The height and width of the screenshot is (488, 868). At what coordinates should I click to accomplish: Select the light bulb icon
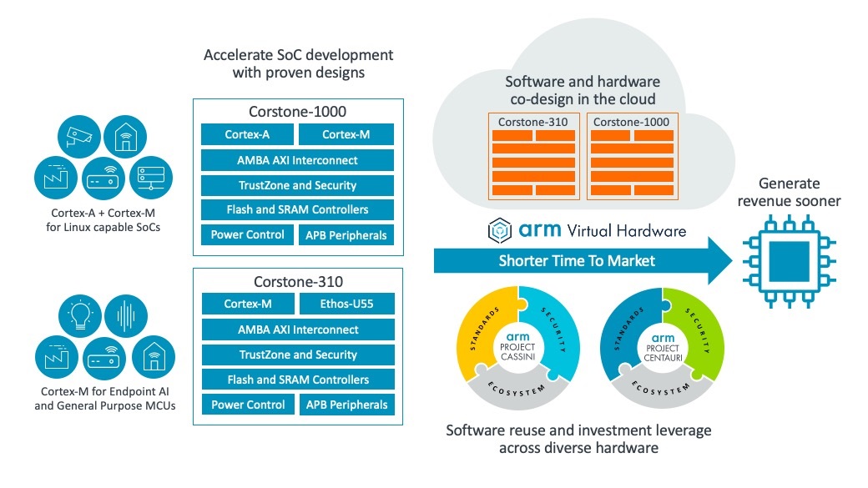[80, 316]
